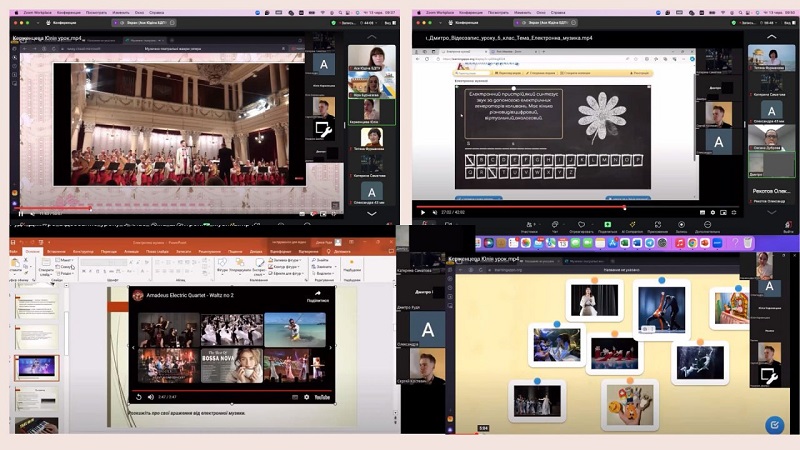Image resolution: width=800 pixels, height=450 pixels.
Task: Click Знайти (Find) in PowerPoint ribbon
Action: coord(321,260)
